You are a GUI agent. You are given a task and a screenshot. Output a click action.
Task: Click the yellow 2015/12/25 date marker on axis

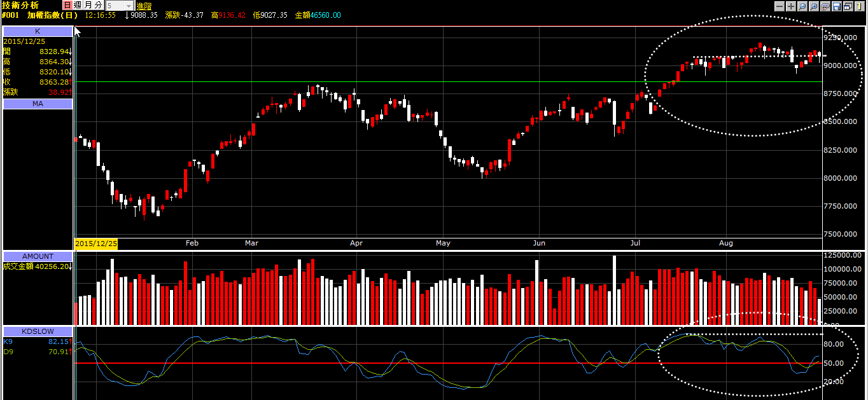[96, 244]
